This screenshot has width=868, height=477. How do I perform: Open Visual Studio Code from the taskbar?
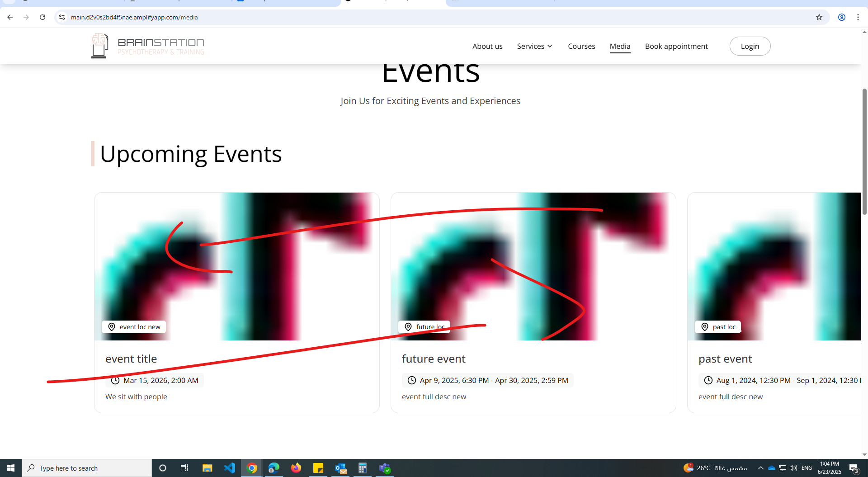click(230, 468)
